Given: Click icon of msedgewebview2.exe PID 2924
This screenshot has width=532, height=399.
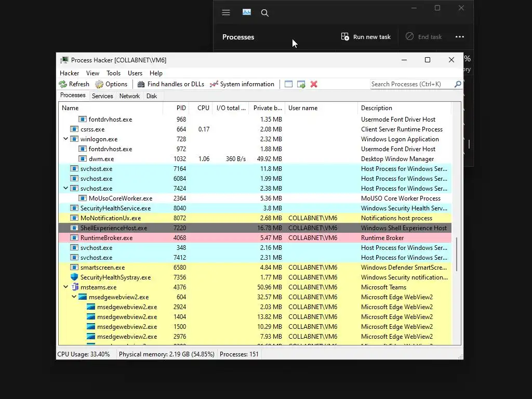Looking at the screenshot, I should (90, 307).
